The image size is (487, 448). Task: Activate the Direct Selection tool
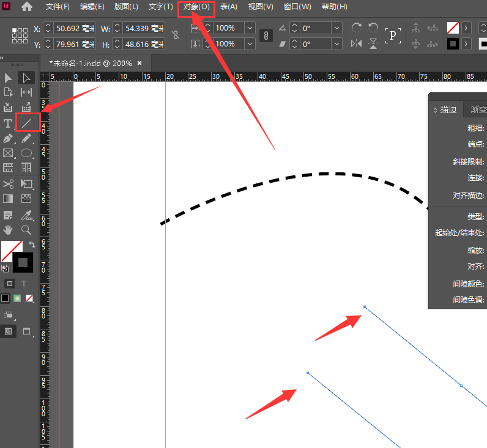point(26,78)
